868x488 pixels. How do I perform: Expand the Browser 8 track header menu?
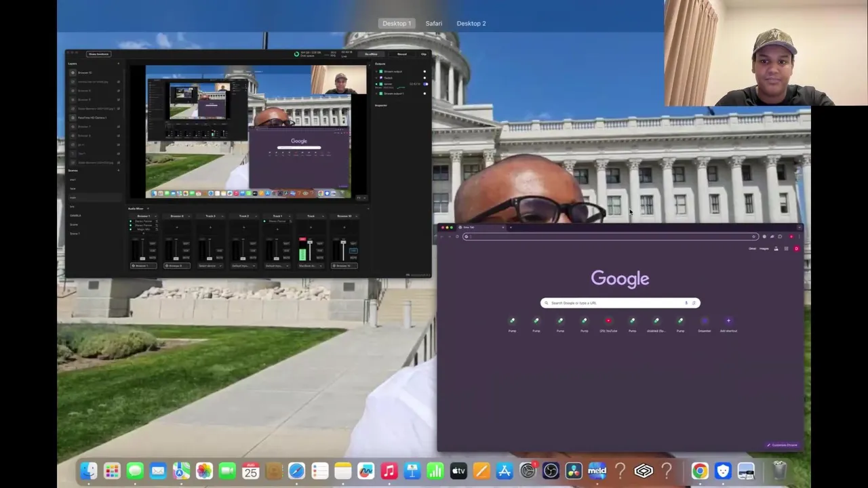pyautogui.click(x=189, y=216)
